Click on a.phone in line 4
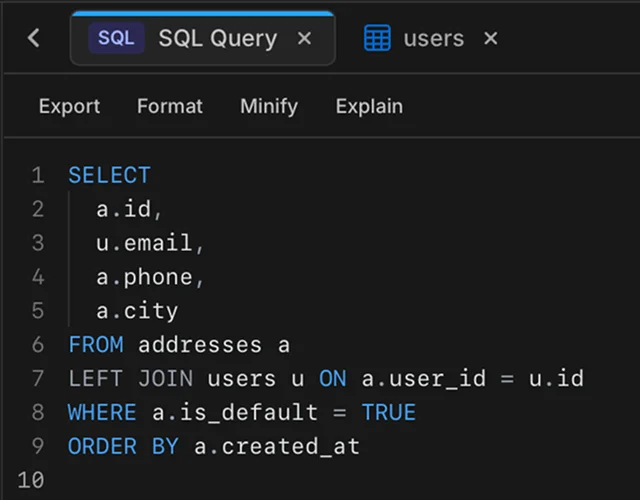640x500 pixels. click(x=144, y=278)
